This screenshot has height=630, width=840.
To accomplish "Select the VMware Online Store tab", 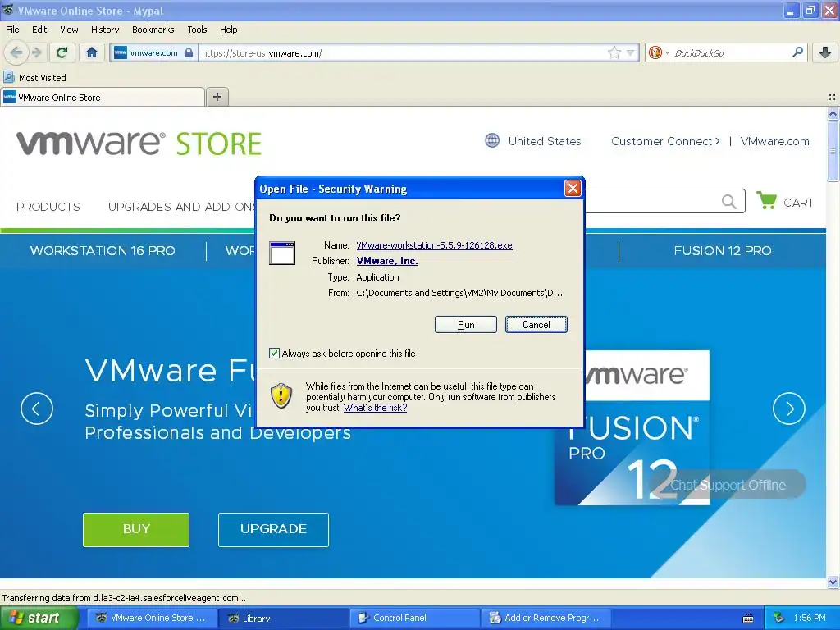I will click(103, 97).
